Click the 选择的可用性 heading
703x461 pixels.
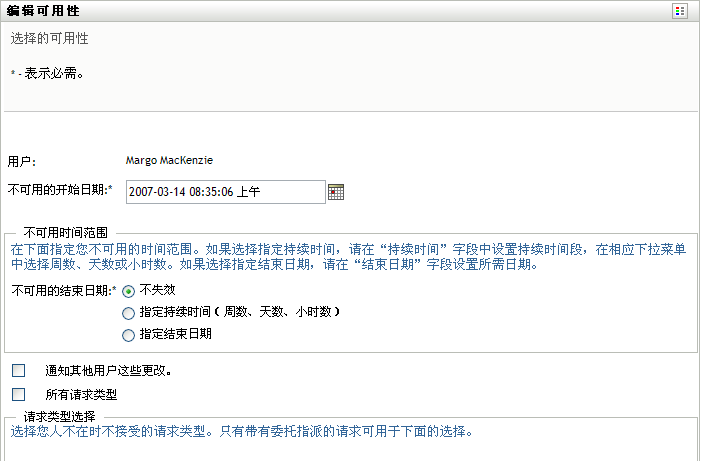pos(49,39)
